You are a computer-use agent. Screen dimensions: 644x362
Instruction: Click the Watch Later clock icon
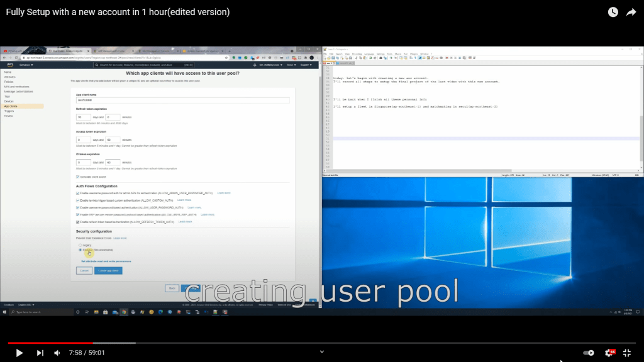point(613,13)
